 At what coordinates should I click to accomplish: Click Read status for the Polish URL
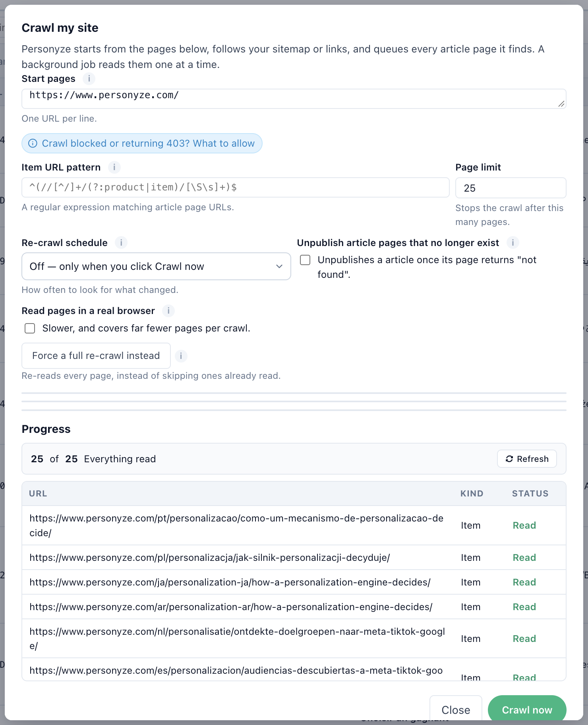tap(524, 558)
